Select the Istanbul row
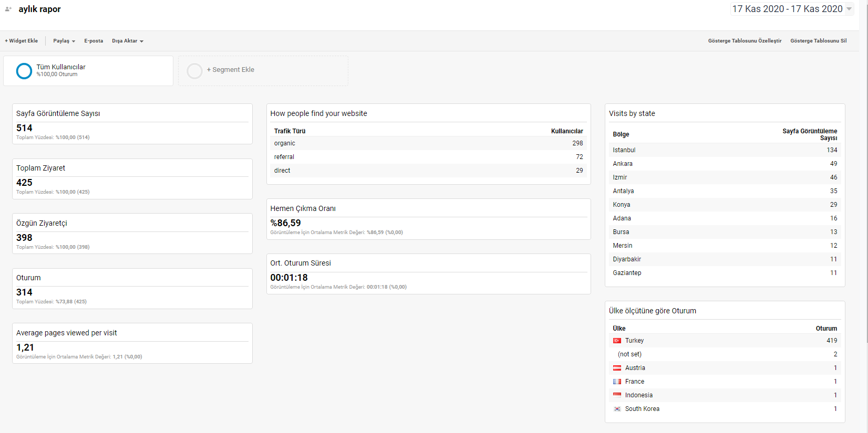This screenshot has height=433, width=868. point(725,150)
